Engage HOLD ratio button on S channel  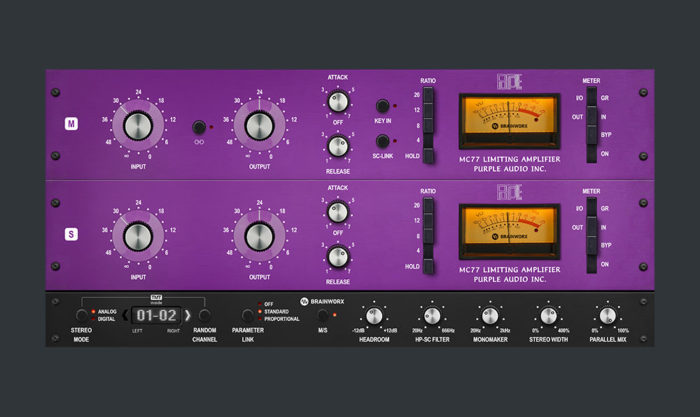[428, 267]
